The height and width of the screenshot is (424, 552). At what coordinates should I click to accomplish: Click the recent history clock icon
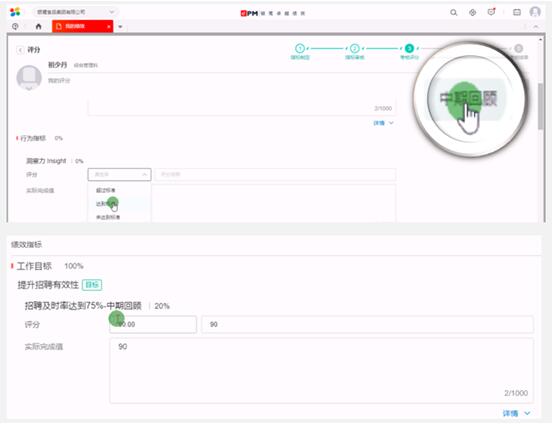(15, 26)
